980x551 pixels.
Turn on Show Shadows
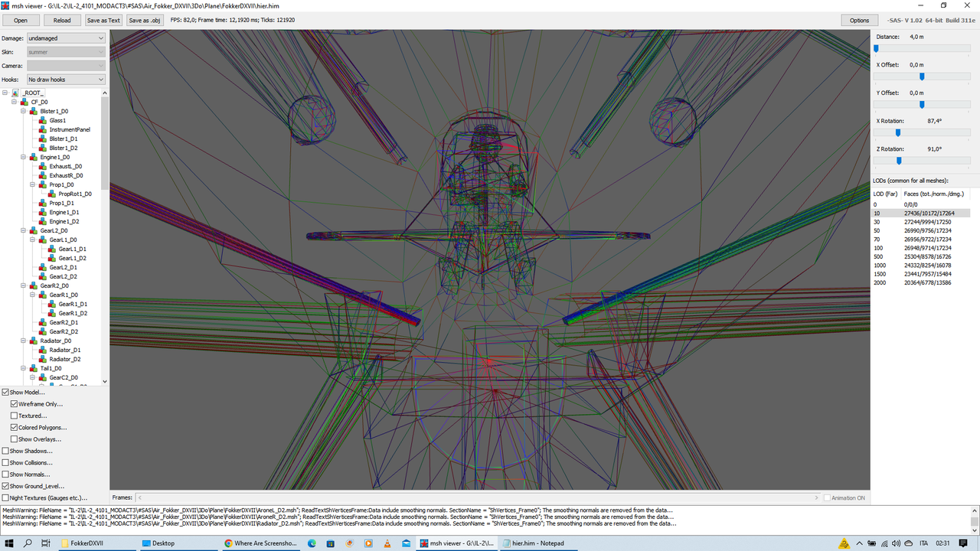(x=6, y=451)
